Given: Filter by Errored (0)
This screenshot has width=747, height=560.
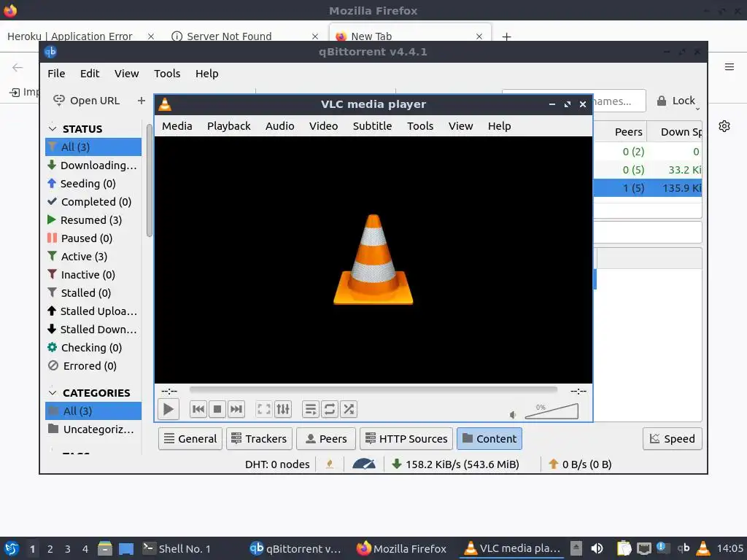Looking at the screenshot, I should click(93, 366).
